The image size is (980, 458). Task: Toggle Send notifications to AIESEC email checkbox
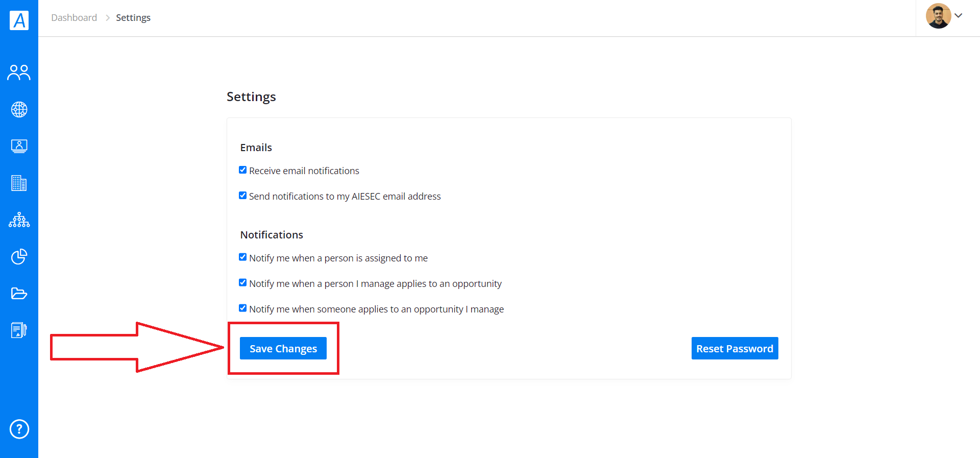click(x=243, y=196)
